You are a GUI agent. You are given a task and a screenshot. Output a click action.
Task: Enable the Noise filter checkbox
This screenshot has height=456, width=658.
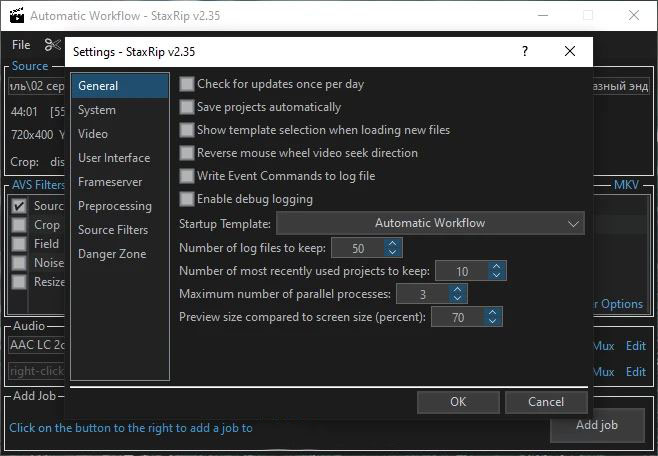tap(19, 263)
